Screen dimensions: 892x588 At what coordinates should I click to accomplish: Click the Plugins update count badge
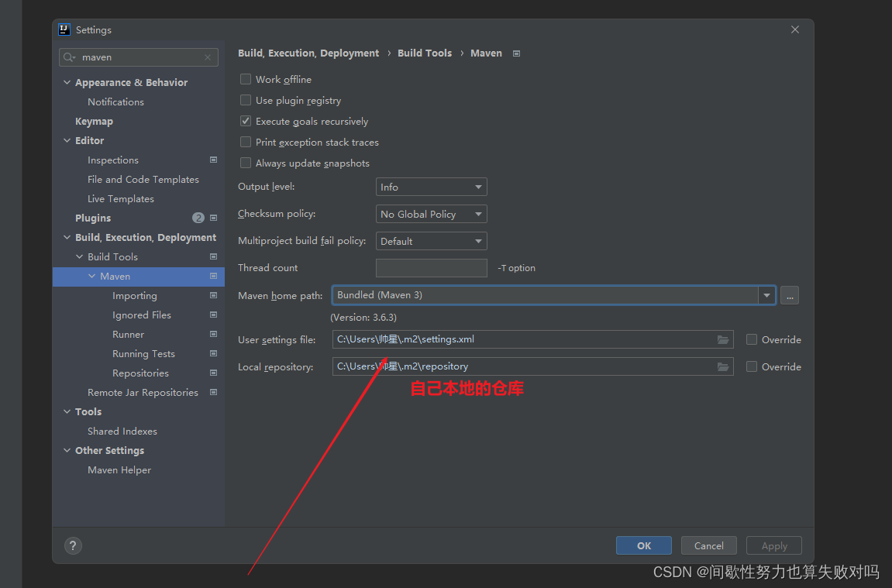(x=198, y=218)
